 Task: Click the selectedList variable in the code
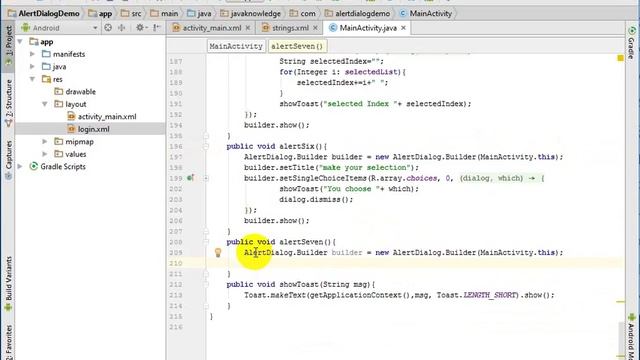(x=371, y=72)
